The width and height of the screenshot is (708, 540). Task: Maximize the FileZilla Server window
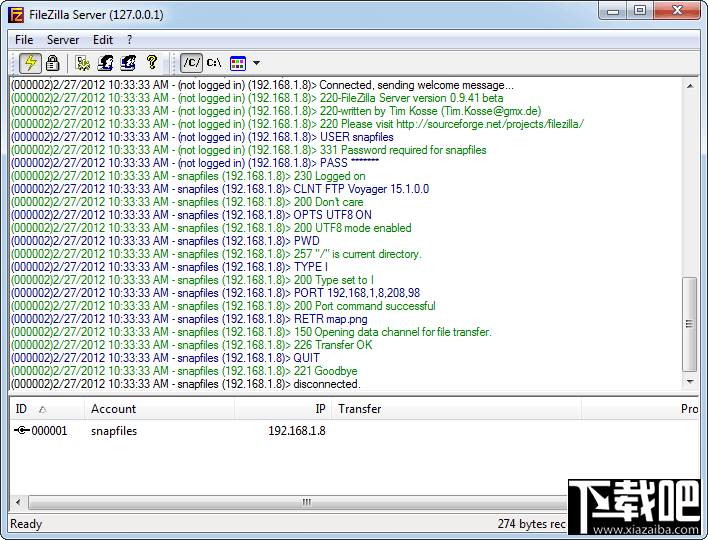tap(639, 11)
